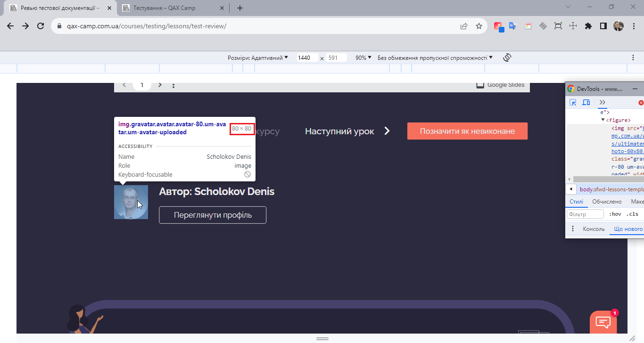Open the Chrome three-dot menu
This screenshot has height=343, width=644.
click(633, 26)
